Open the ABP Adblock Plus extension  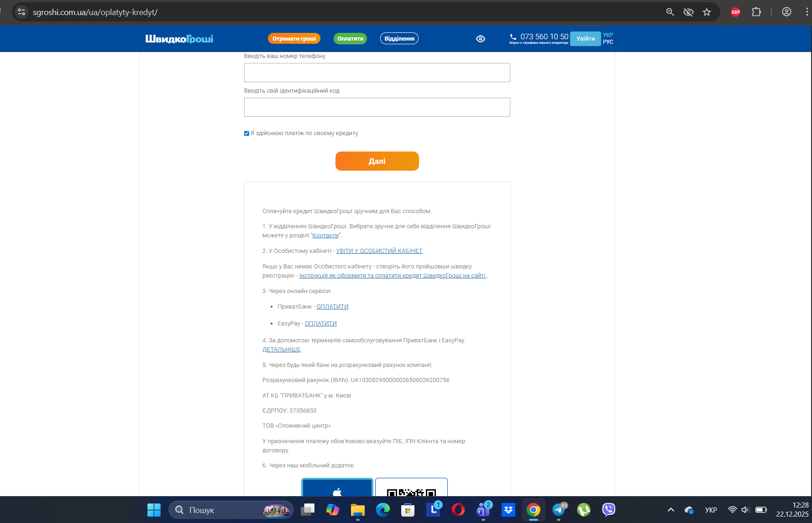736,12
